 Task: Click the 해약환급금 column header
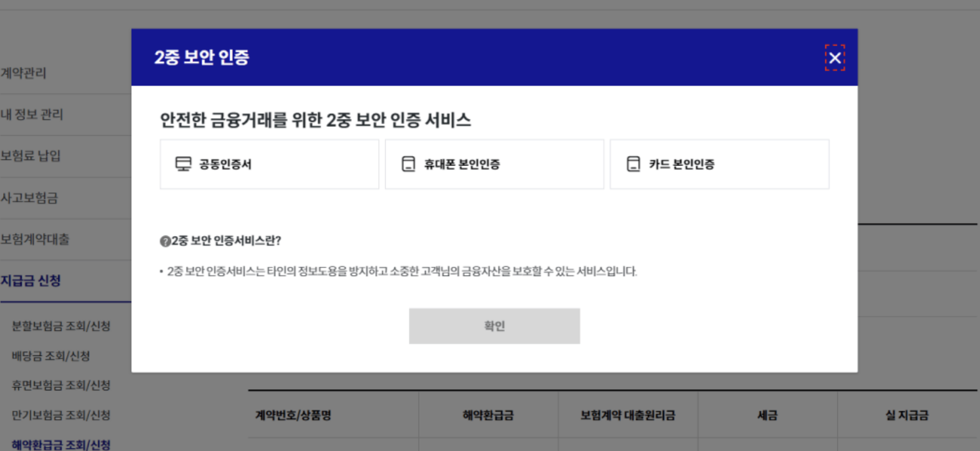pyautogui.click(x=488, y=415)
